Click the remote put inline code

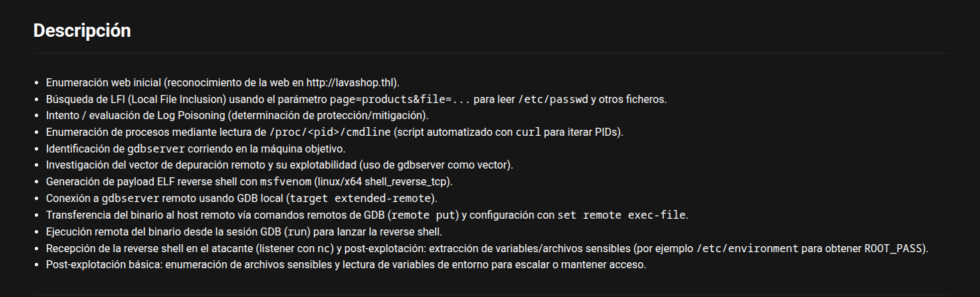[x=425, y=215]
